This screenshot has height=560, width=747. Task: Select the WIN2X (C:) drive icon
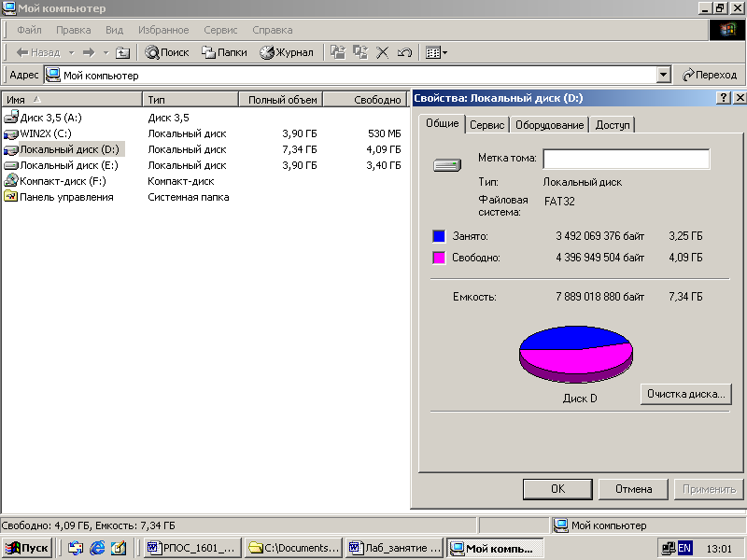pyautogui.click(x=11, y=133)
